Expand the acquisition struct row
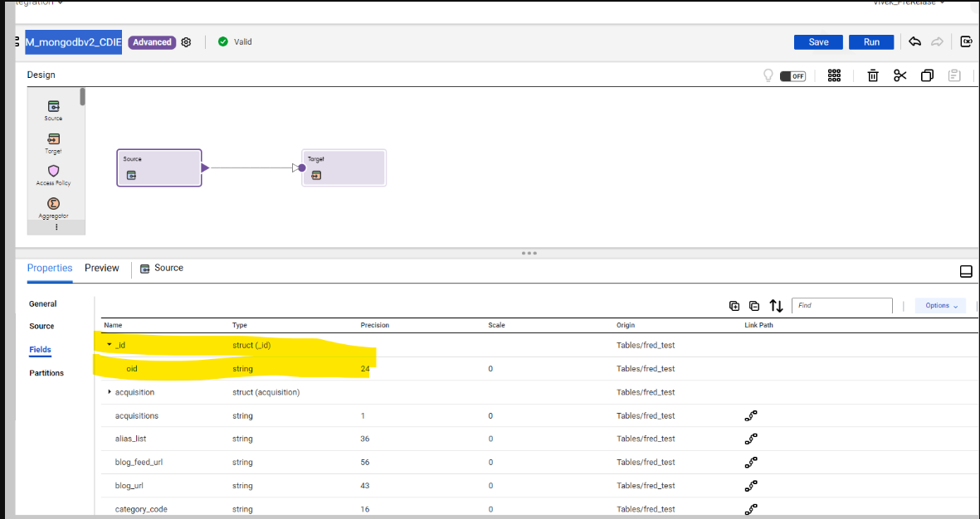This screenshot has height=519, width=980. click(x=110, y=392)
